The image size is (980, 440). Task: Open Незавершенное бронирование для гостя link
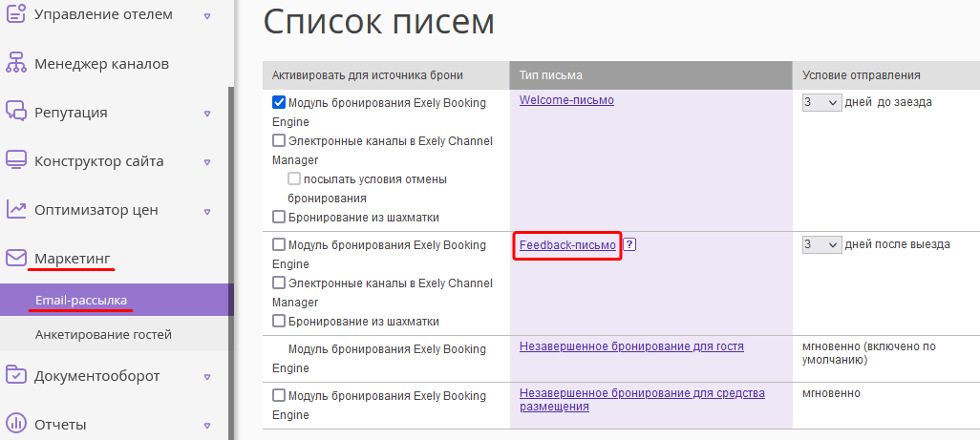pyautogui.click(x=631, y=346)
